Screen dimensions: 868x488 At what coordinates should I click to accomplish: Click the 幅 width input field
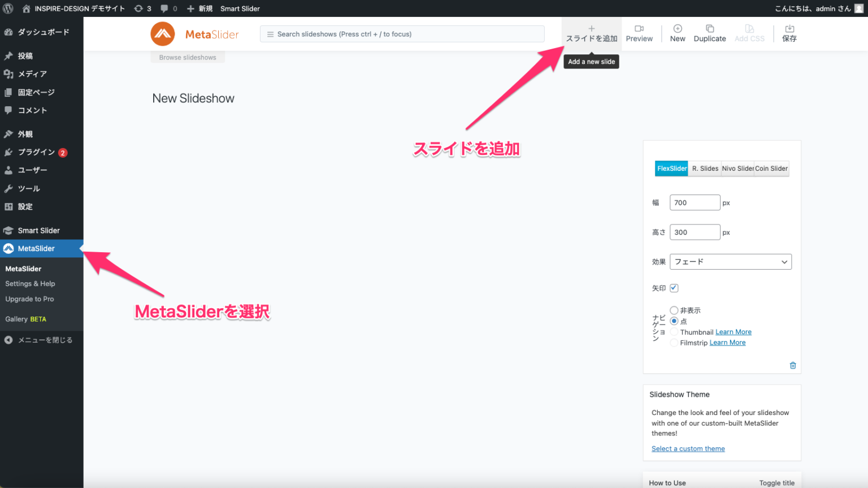(695, 202)
